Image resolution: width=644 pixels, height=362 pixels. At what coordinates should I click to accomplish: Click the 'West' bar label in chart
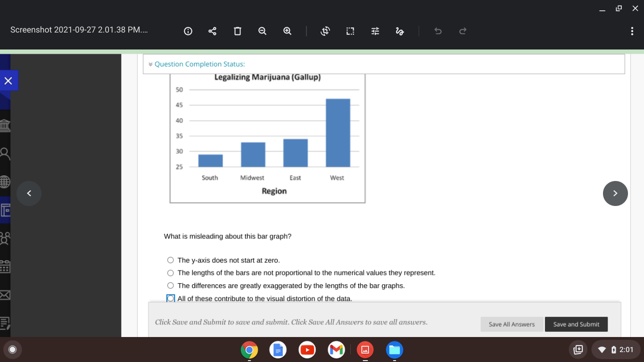(337, 178)
